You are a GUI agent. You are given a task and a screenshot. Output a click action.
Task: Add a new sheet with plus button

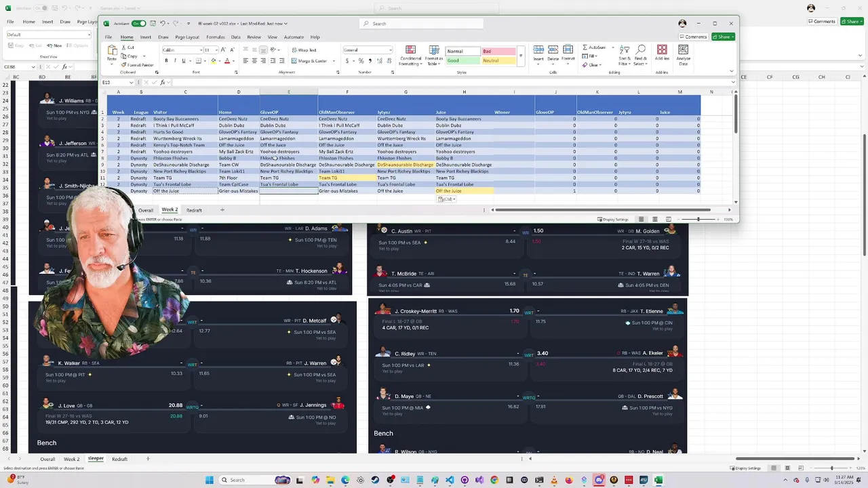click(x=222, y=210)
